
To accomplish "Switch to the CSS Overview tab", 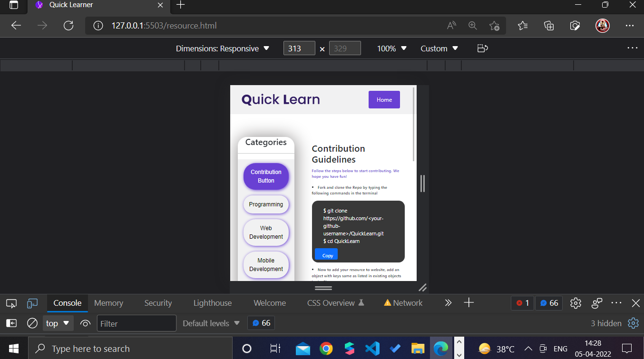I will click(x=336, y=303).
